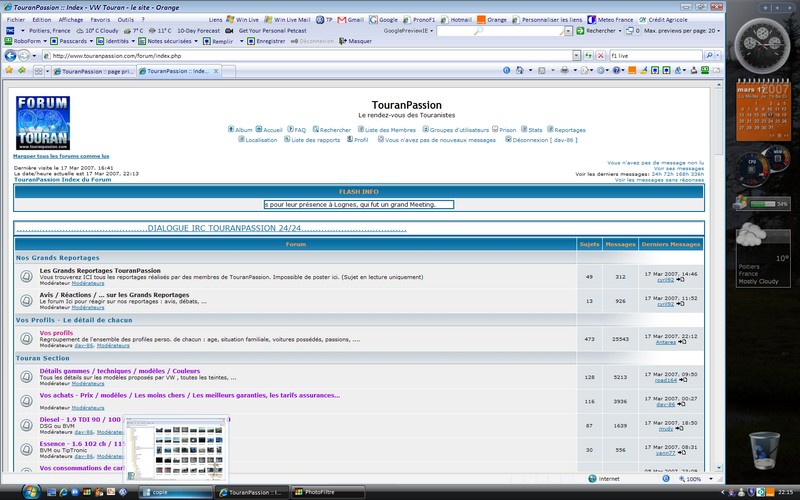
Task: Click the Vos profils forum link
Action: click(56, 333)
